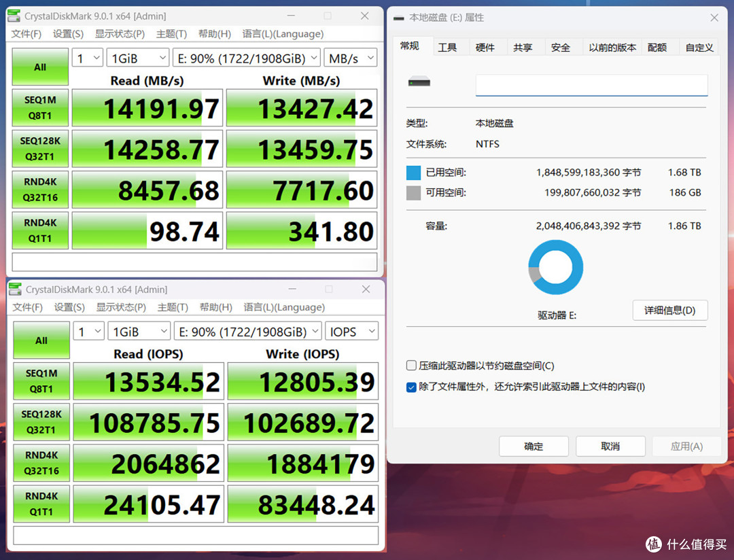
Task: Open test count dropdown in IOPS window
Action: [x=89, y=332]
